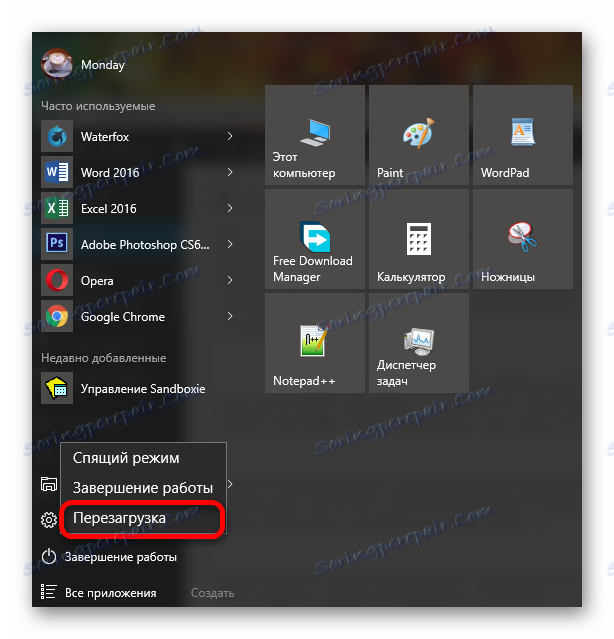
Task: Launch the Paint tile
Action: click(419, 135)
